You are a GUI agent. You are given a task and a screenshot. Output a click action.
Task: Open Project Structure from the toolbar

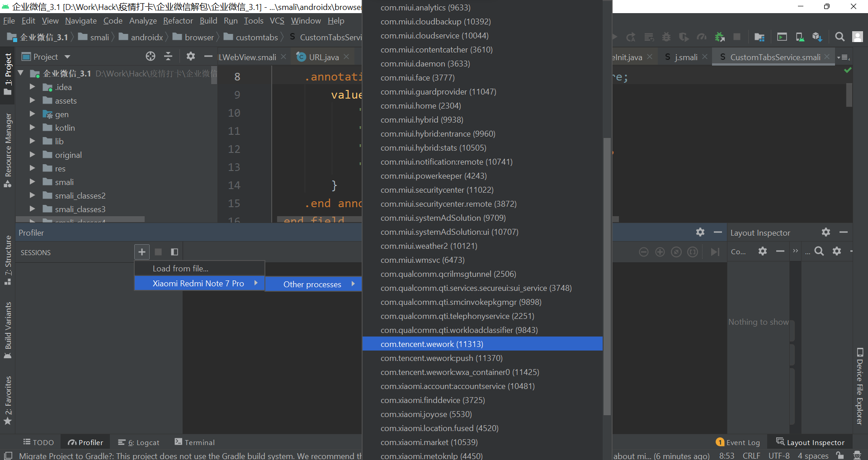point(759,37)
